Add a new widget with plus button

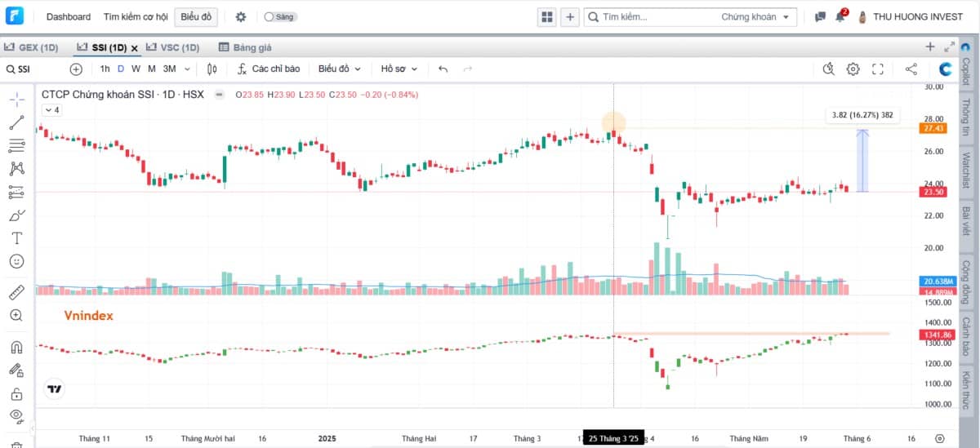[570, 16]
